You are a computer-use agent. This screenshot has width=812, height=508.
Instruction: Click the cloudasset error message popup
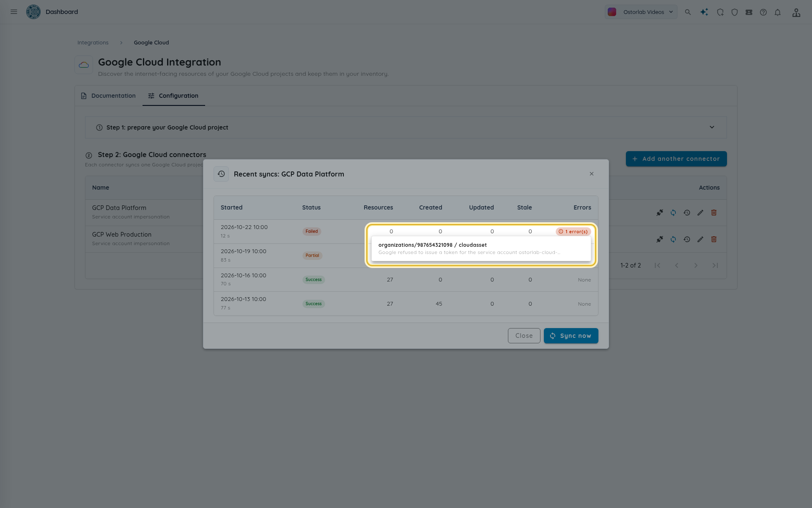click(481, 248)
